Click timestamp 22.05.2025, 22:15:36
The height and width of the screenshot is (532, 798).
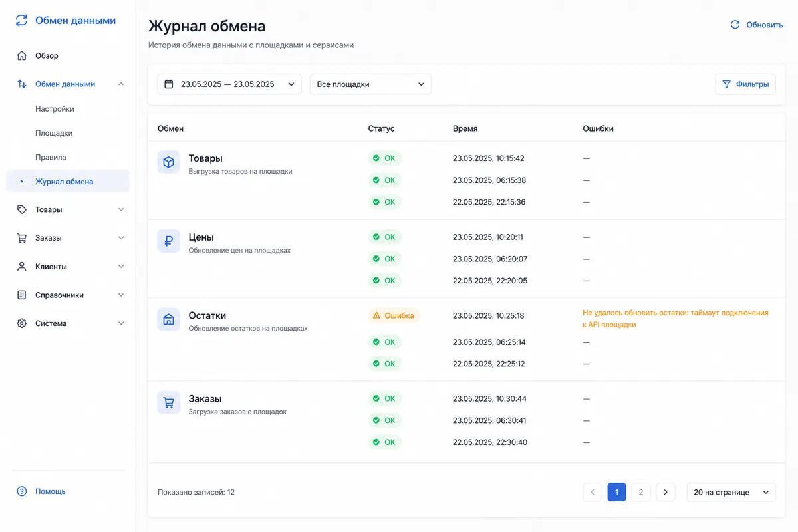(489, 202)
